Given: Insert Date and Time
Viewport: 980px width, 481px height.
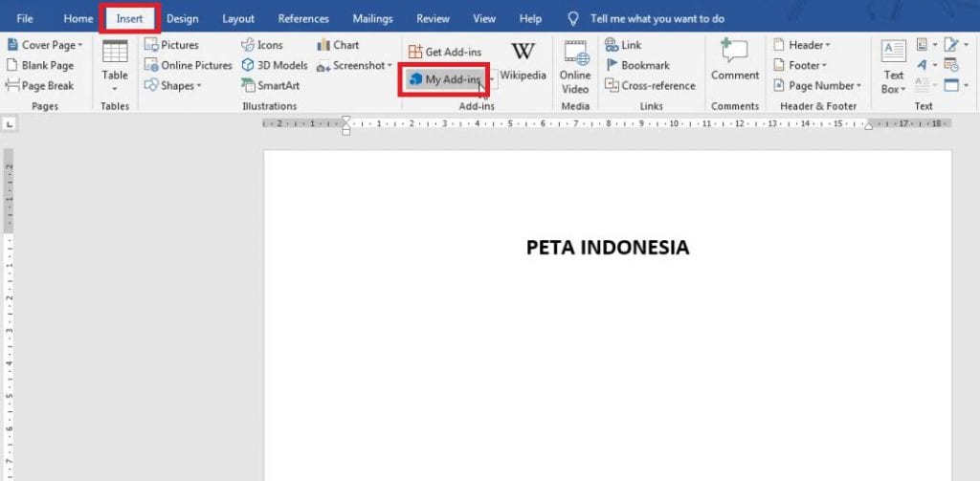Looking at the screenshot, I should (952, 66).
